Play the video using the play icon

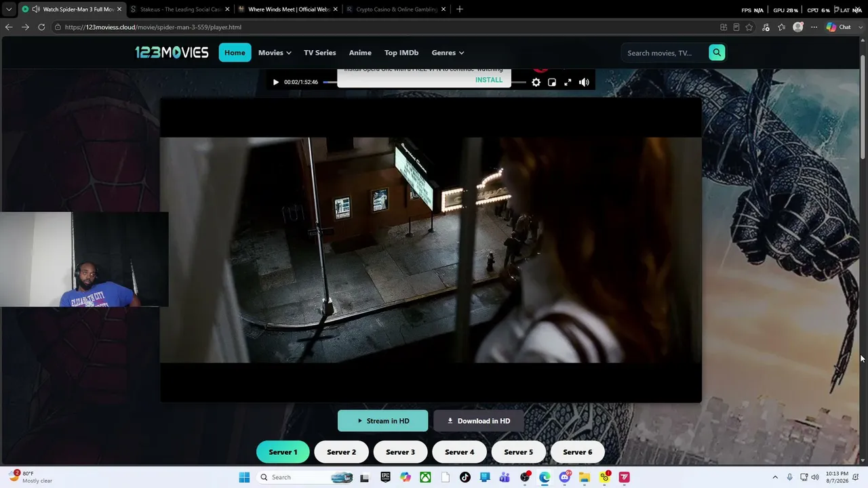pos(275,82)
